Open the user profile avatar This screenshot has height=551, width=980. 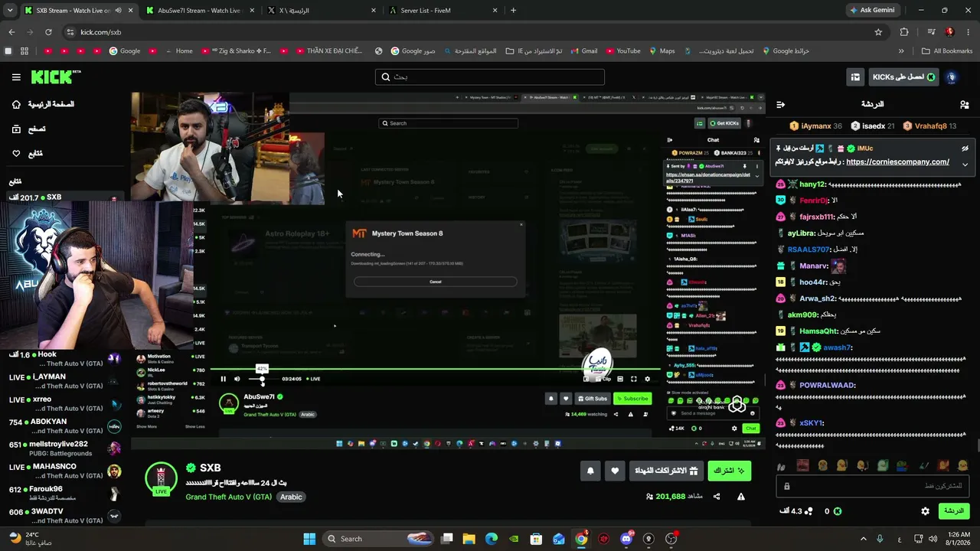pyautogui.click(x=952, y=77)
